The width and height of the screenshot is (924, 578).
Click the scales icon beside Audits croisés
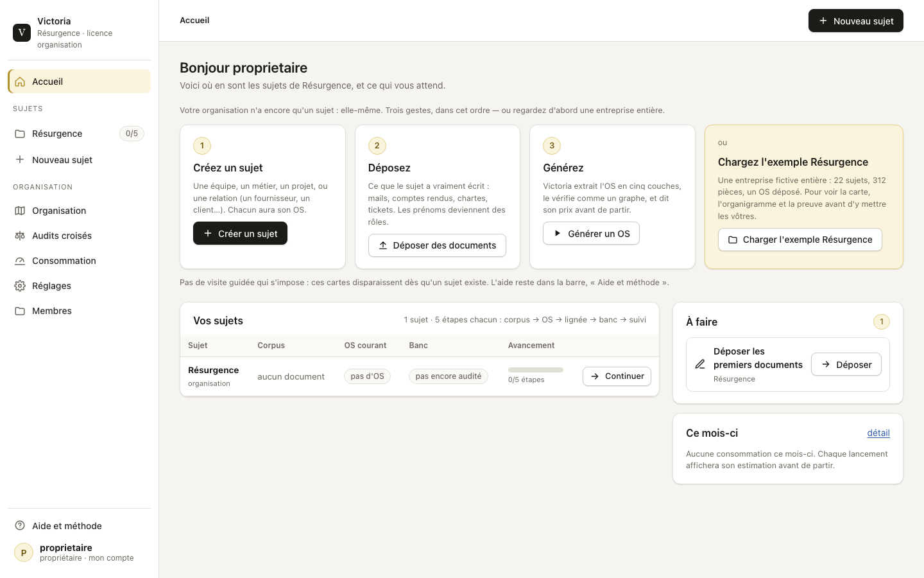tap(20, 236)
